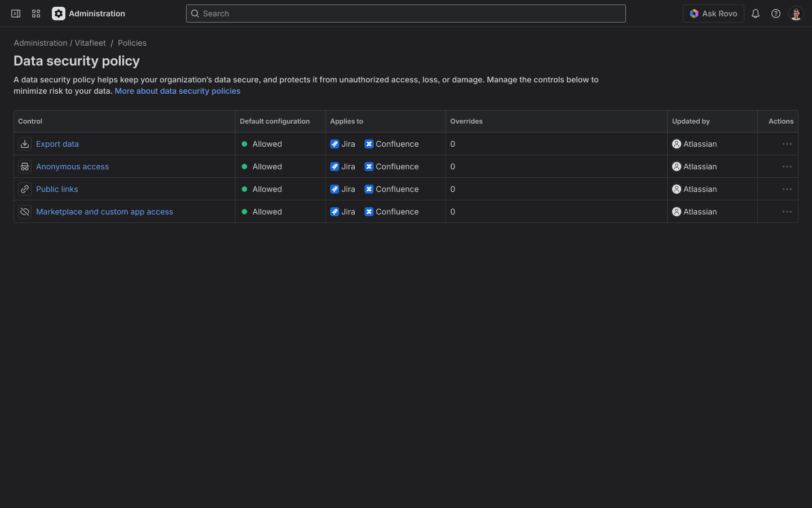The image size is (812, 508).
Task: Open the Export data control link
Action: tap(58, 144)
